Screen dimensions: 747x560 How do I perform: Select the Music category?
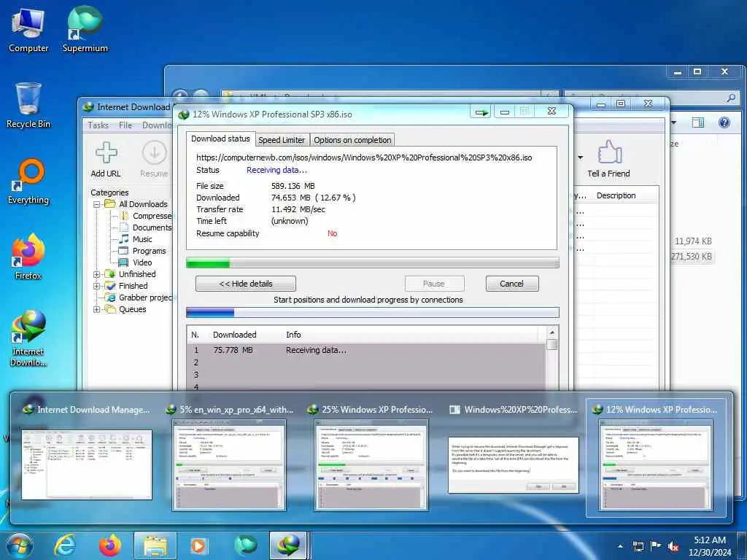point(136,239)
